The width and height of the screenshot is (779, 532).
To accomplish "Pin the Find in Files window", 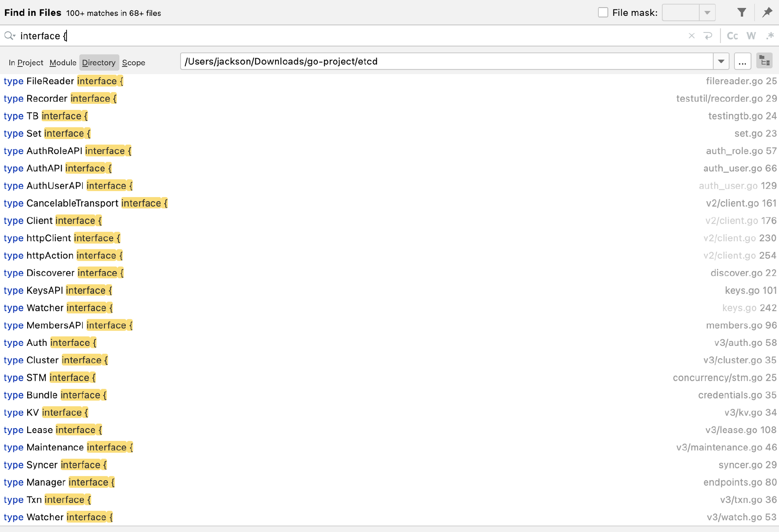I will pyautogui.click(x=767, y=13).
